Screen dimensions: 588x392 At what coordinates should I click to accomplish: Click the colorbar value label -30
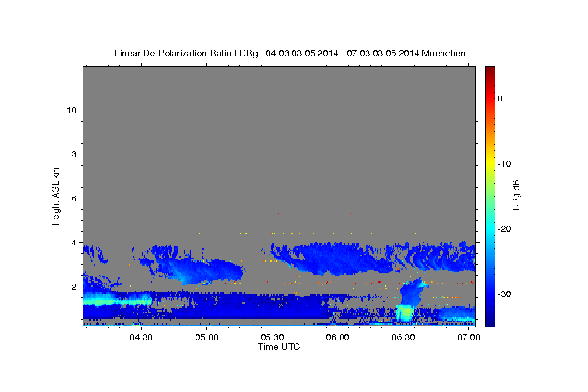click(504, 294)
